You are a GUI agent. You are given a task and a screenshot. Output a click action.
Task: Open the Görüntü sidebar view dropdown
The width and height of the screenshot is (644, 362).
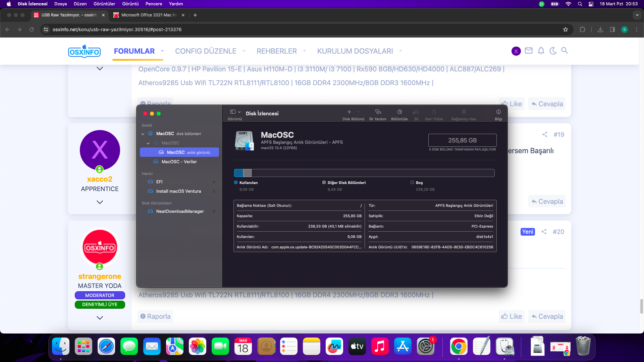click(x=235, y=112)
